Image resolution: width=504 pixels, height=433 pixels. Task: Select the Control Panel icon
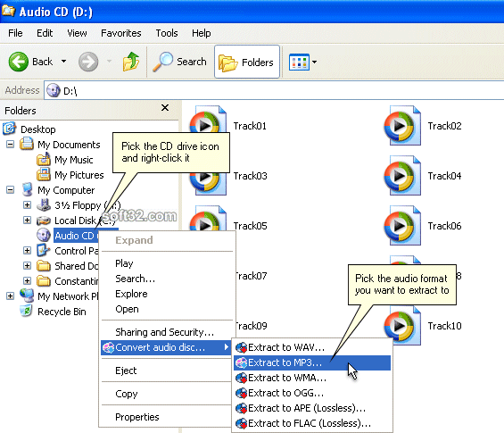click(44, 250)
